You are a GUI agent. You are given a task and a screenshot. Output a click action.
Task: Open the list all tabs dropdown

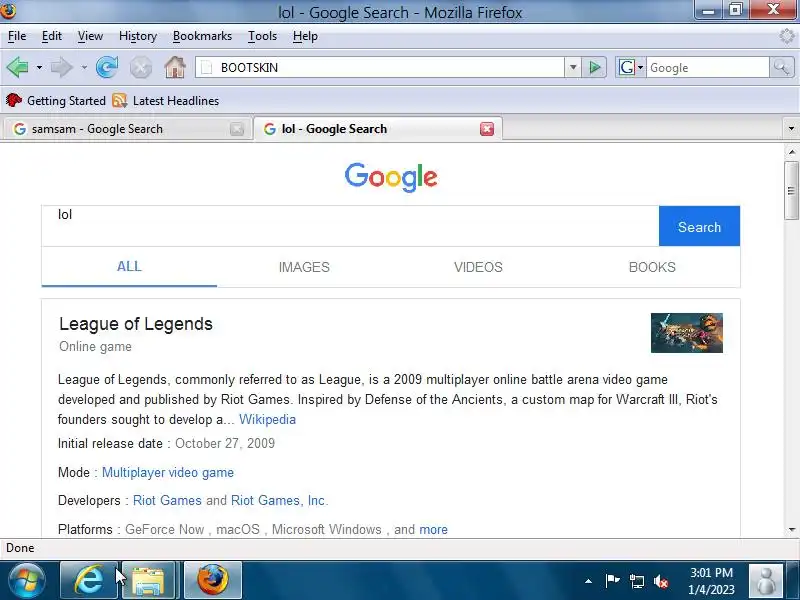tap(791, 129)
